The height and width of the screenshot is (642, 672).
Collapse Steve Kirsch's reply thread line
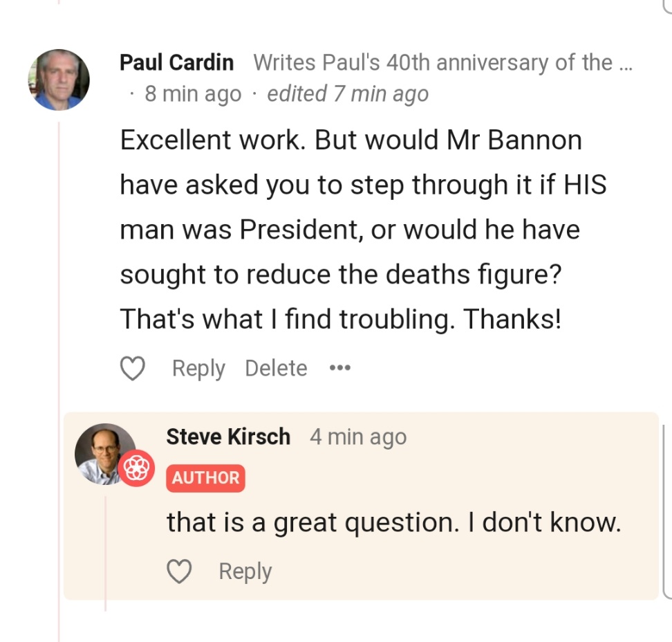(x=105, y=553)
